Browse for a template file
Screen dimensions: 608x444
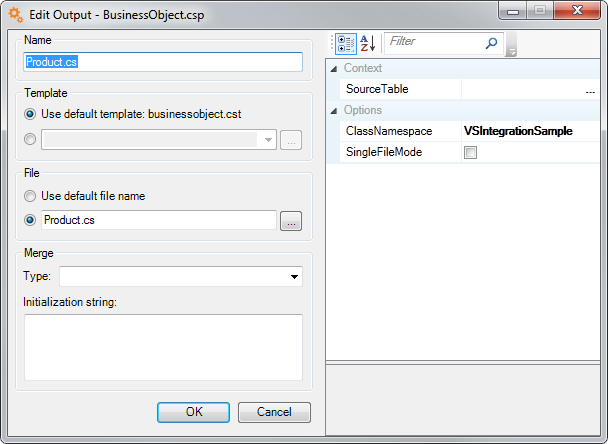coord(291,140)
